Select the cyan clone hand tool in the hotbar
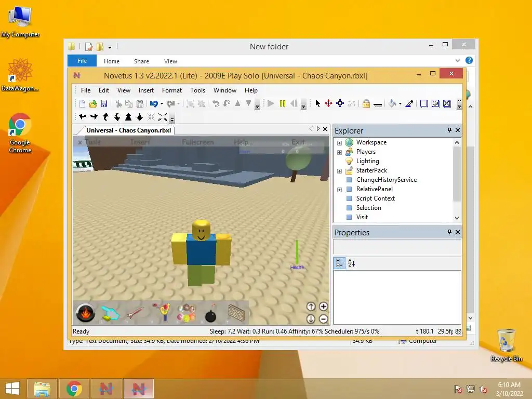The width and height of the screenshot is (532, 399). [110, 313]
